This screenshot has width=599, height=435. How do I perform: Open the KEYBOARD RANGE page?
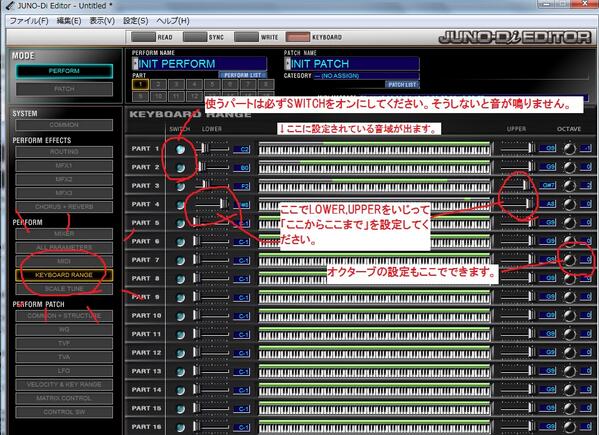coord(64,275)
